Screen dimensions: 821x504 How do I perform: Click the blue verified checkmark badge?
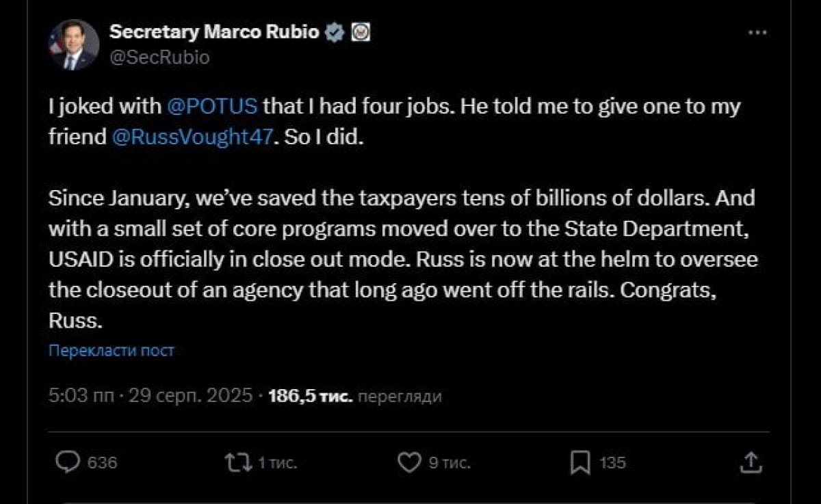coord(335,32)
